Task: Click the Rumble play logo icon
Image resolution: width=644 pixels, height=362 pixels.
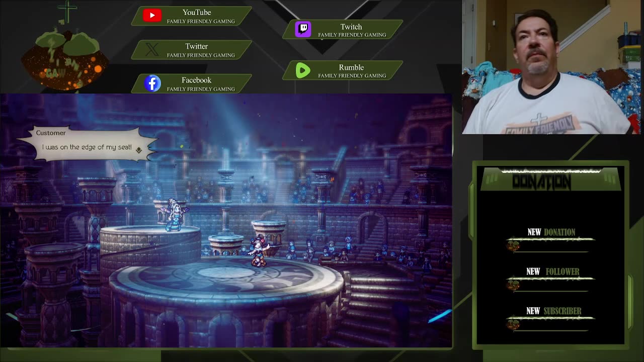Action: (x=303, y=70)
